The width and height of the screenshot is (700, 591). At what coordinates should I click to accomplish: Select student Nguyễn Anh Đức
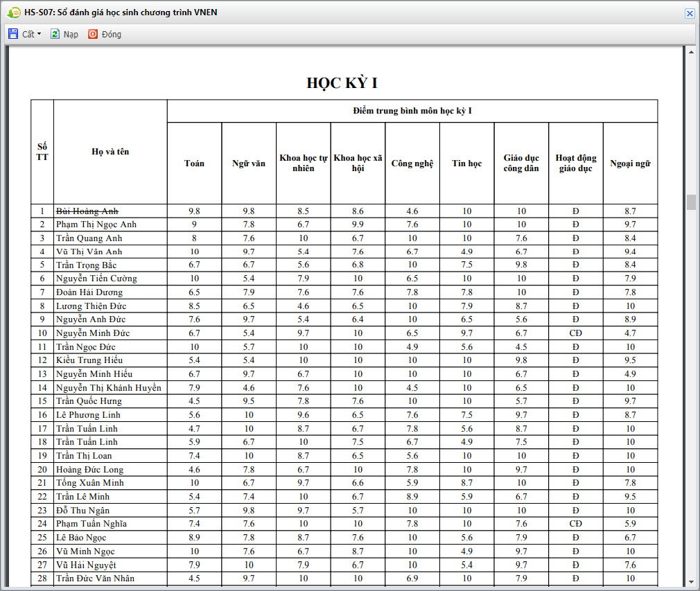click(91, 319)
